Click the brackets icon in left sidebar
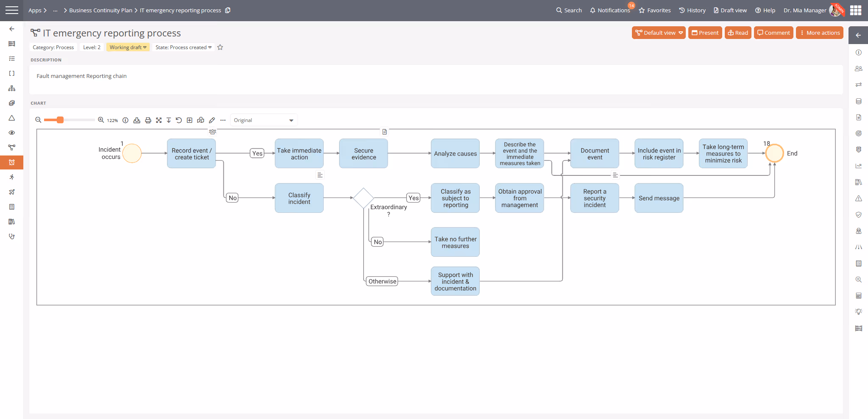 11,73
